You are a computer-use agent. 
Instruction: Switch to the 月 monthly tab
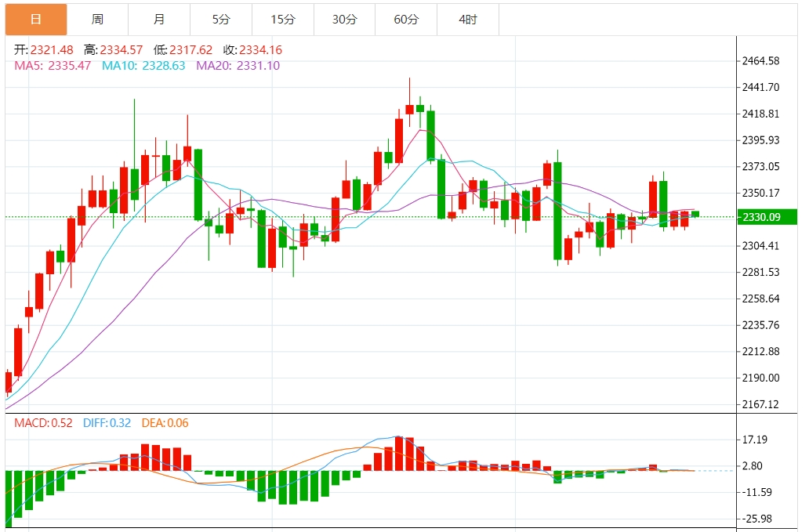(x=159, y=20)
